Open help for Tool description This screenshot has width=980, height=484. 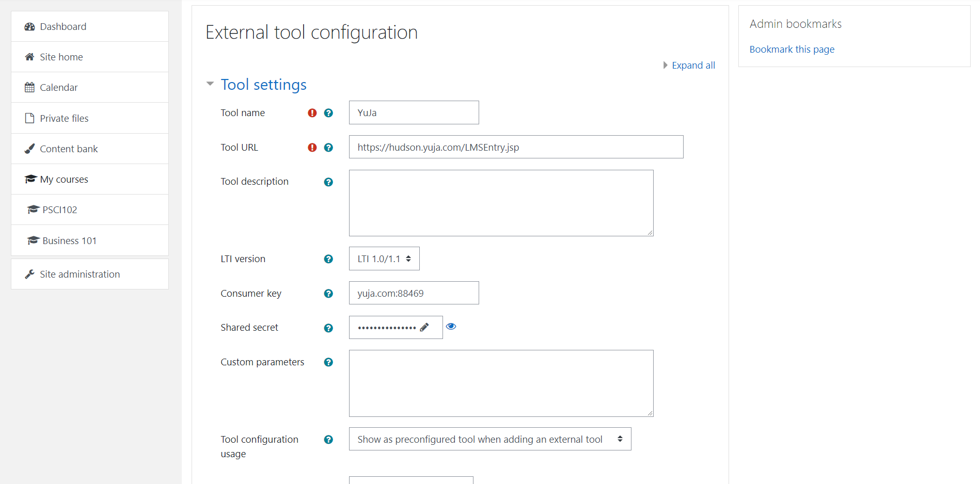tap(328, 182)
